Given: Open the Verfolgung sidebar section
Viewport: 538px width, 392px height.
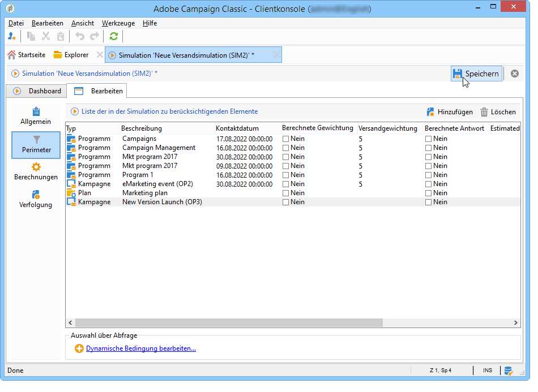Looking at the screenshot, I should [36, 200].
